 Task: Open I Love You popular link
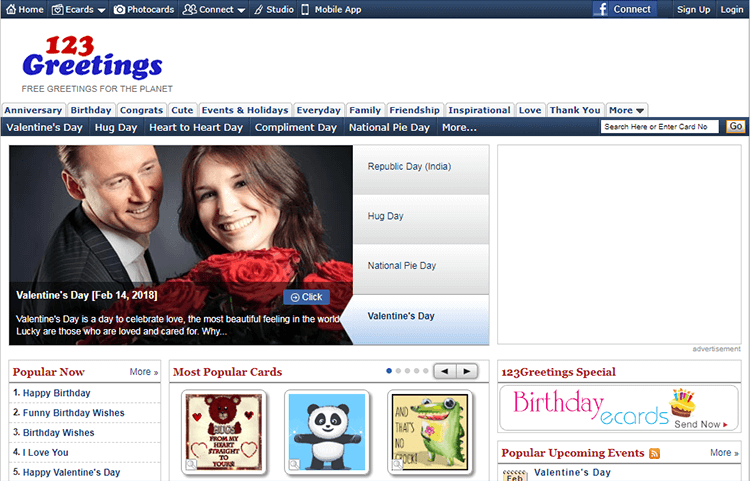(45, 452)
